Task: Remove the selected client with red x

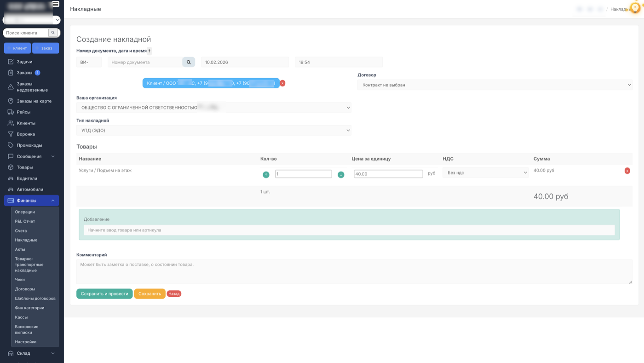Action: click(282, 83)
